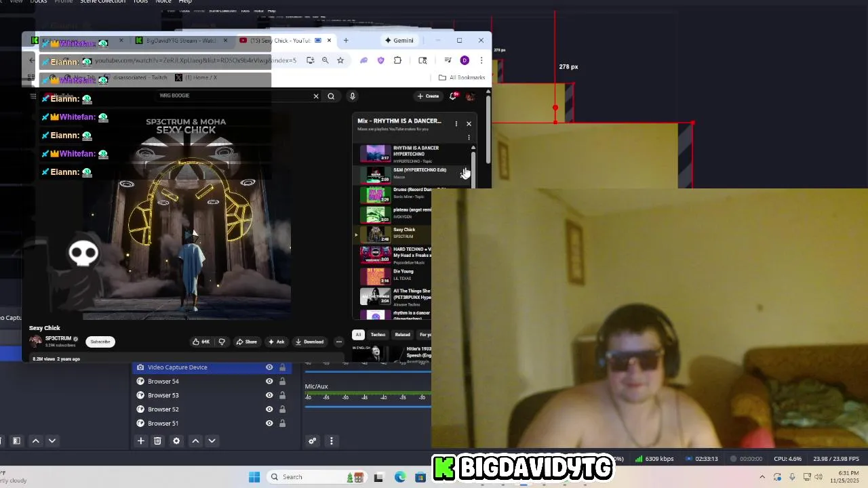Viewport: 868px width, 488px height.
Task: Toggle visibility of Video Capture Device
Action: pos(269,367)
